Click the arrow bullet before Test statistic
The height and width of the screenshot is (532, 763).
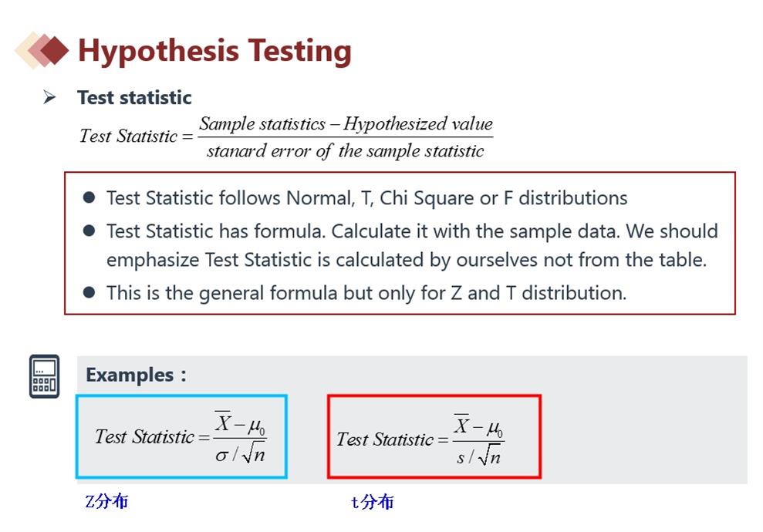[x=49, y=97]
